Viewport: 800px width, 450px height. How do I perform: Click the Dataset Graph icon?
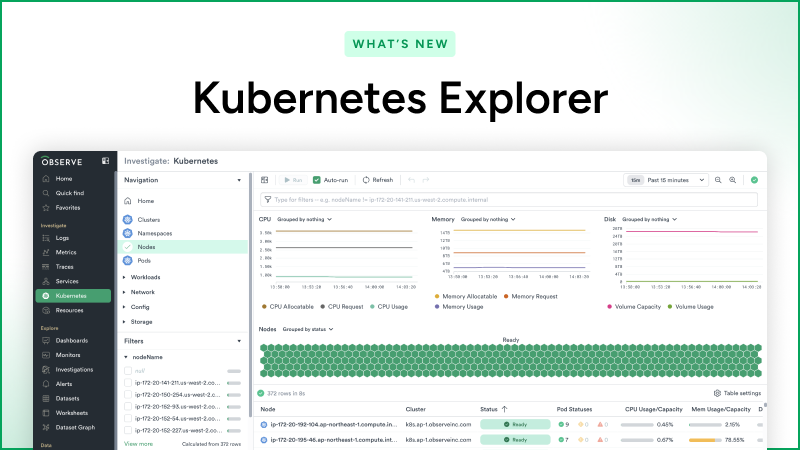[46, 428]
